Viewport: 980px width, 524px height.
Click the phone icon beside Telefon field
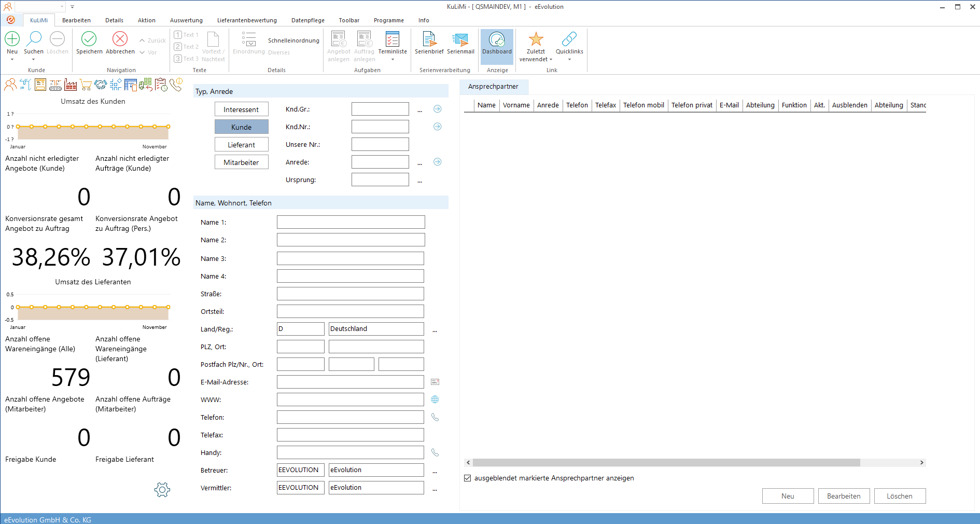[x=435, y=417]
